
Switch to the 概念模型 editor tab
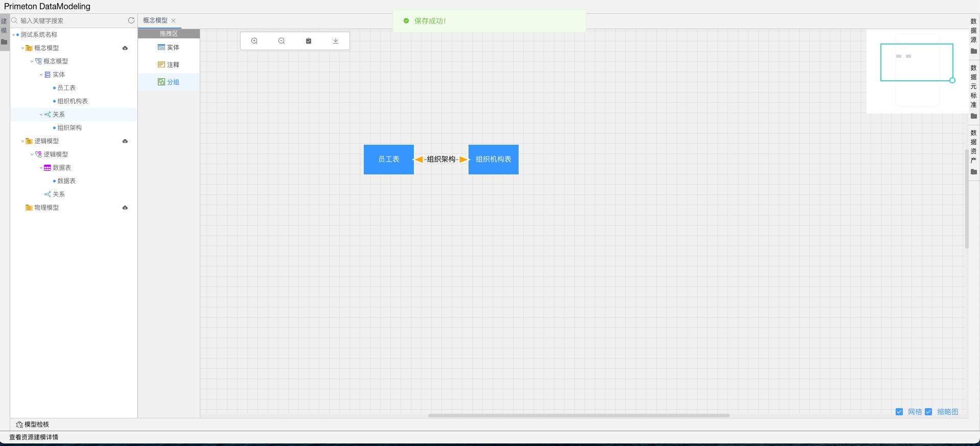coord(155,20)
